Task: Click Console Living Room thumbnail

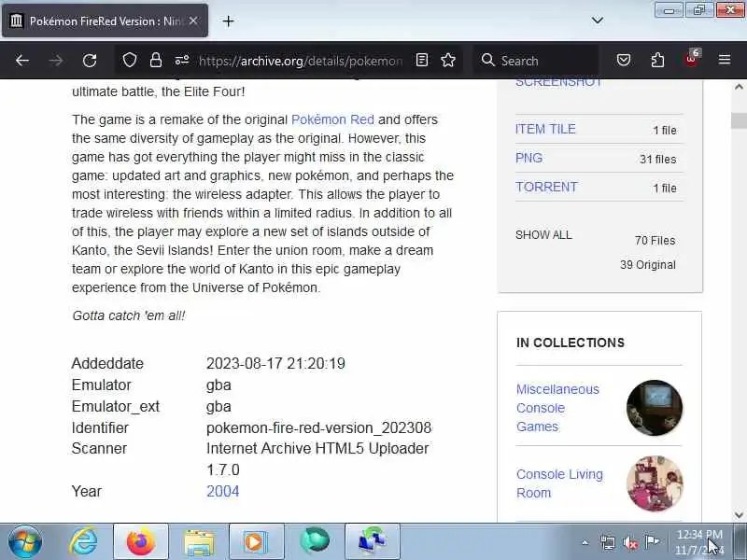Action: (x=655, y=483)
